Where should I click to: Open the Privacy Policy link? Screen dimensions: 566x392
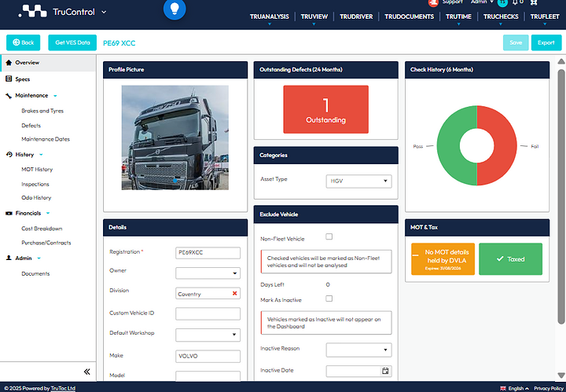[x=549, y=388]
